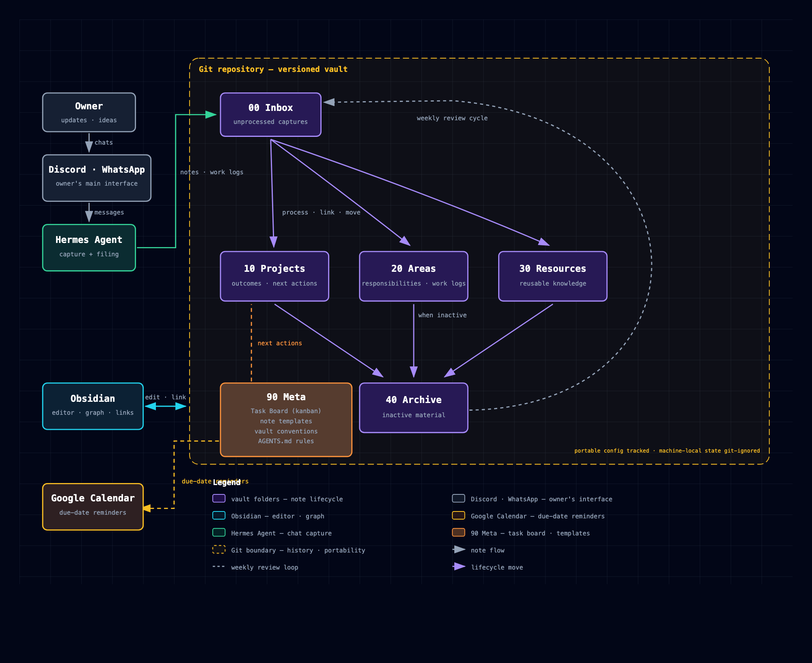Click 'AGENTS.md rules' in 90 Meta
Screen dimensions: 812x663
tap(286, 441)
